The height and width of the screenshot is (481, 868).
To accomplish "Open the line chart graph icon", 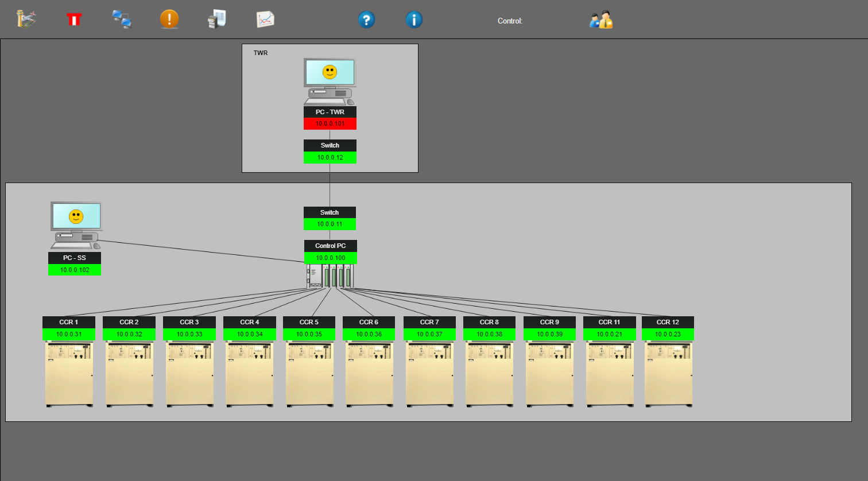I will [265, 20].
